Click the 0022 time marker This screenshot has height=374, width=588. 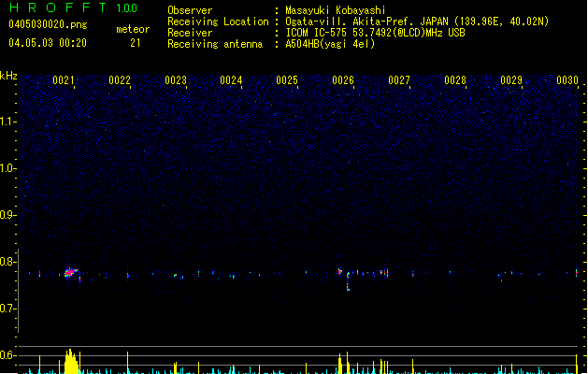coord(120,80)
